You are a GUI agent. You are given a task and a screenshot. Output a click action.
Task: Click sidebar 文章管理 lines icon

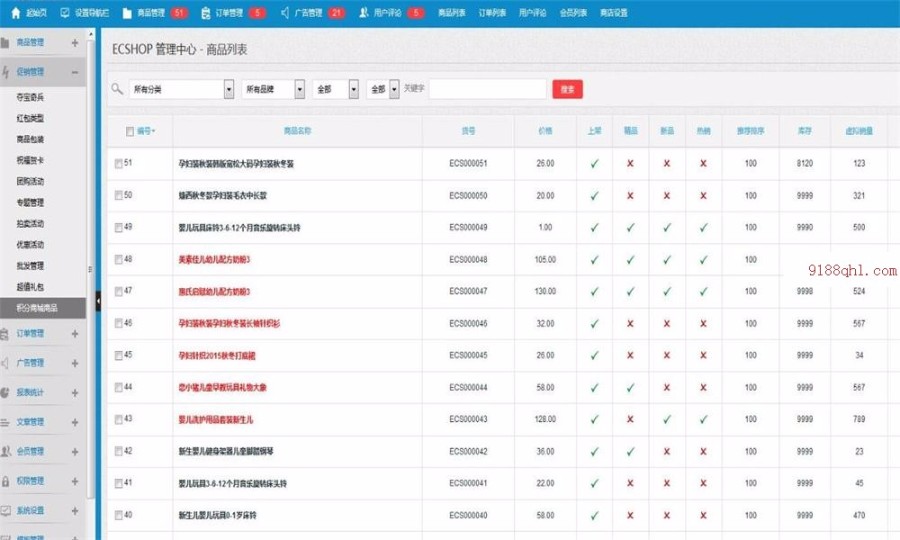(5, 422)
